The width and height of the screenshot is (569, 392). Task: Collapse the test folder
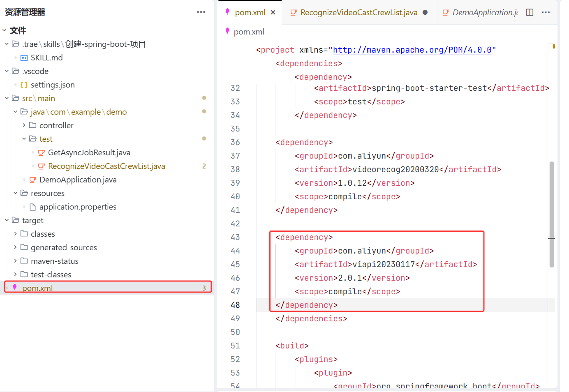pyautogui.click(x=24, y=139)
